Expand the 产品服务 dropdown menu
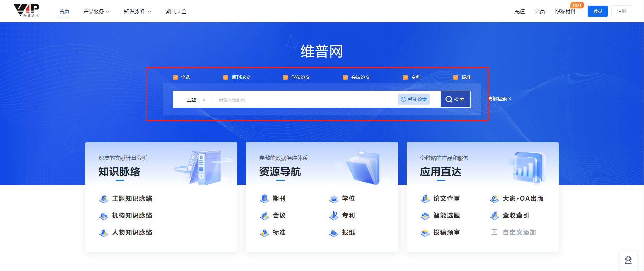This screenshot has height=271, width=644. (96, 11)
